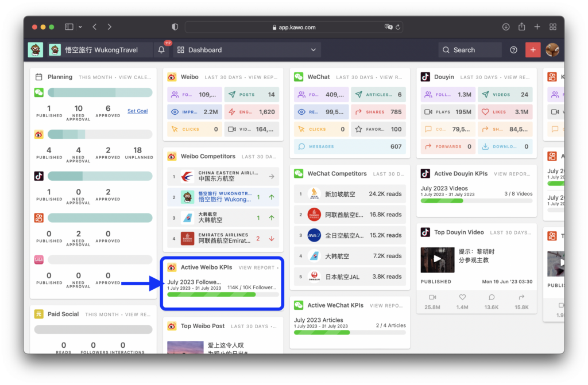This screenshot has width=588, height=385.
Task: Click WeChat Messages 607 tile
Action: [x=350, y=146]
